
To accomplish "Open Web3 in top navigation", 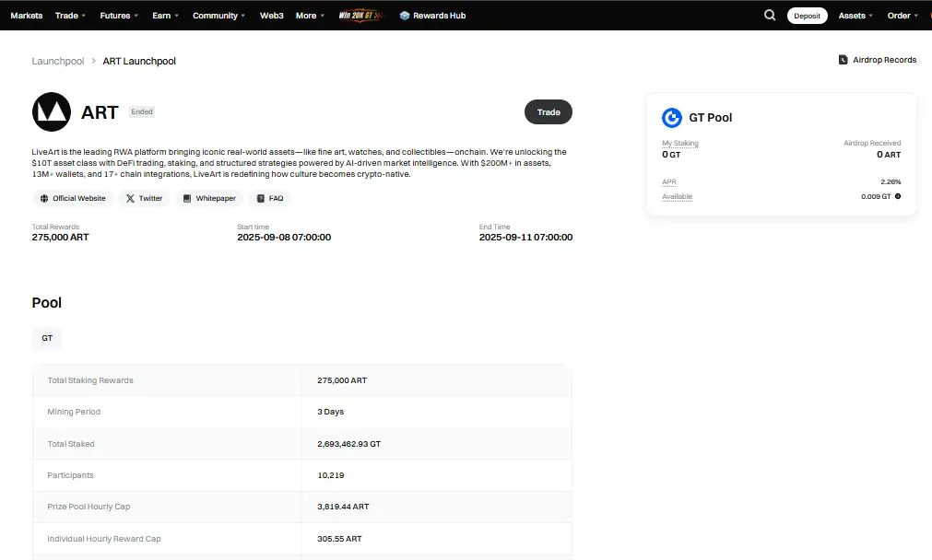I will pyautogui.click(x=272, y=16).
